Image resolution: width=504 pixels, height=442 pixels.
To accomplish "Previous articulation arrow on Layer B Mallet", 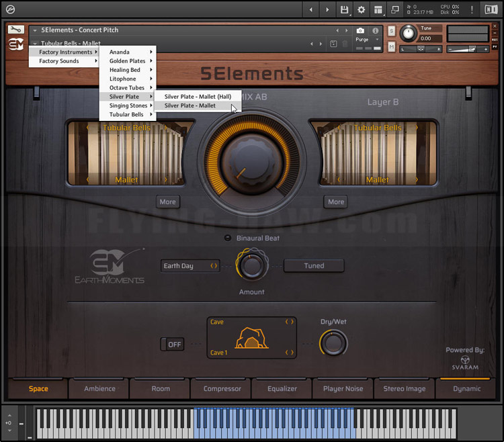I will pos(339,179).
